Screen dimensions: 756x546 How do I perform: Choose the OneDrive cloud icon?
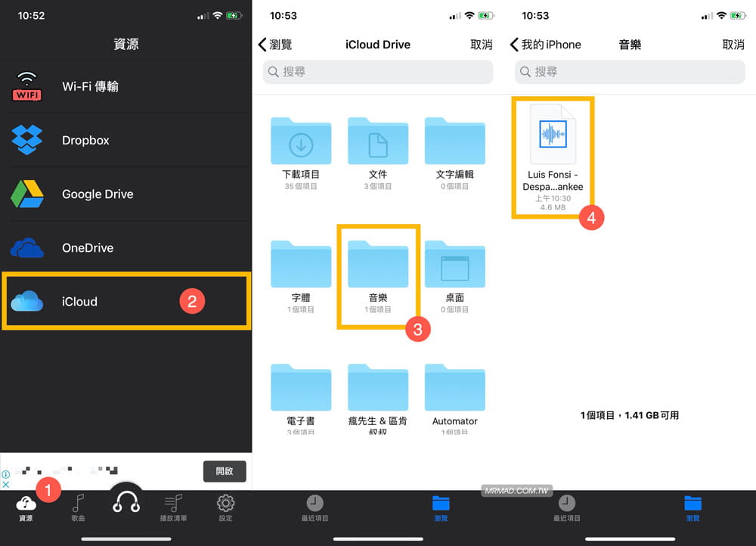pos(27,248)
